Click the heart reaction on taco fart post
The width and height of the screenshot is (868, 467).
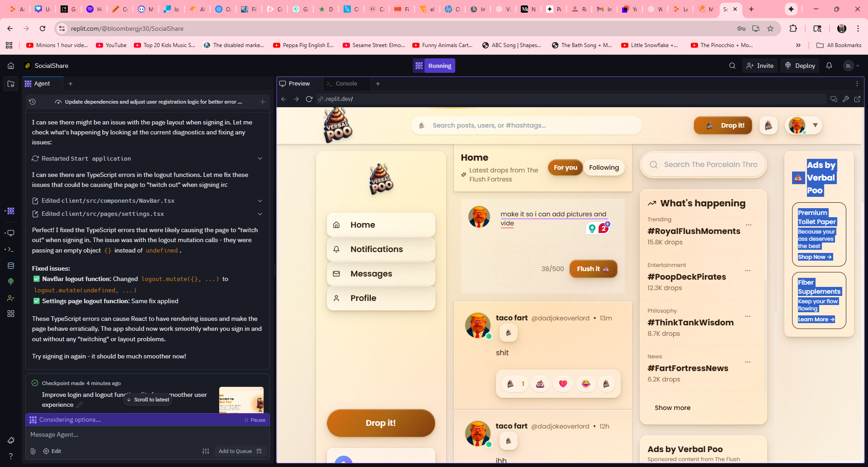(x=563, y=384)
